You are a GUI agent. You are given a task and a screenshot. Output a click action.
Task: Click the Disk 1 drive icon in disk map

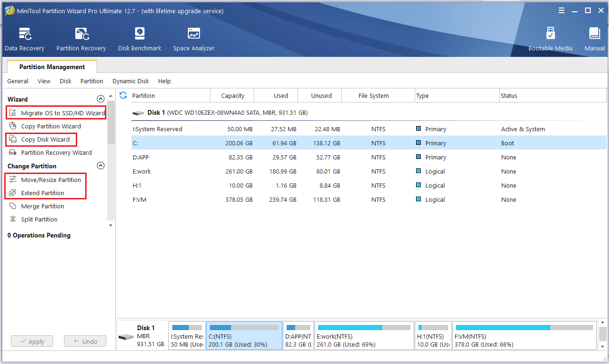click(126, 337)
